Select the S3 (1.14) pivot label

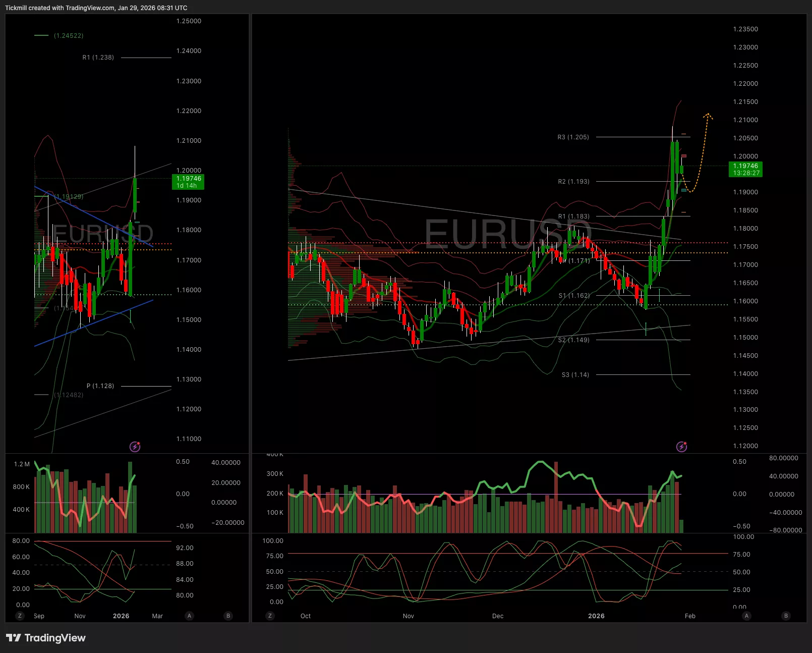pos(575,375)
